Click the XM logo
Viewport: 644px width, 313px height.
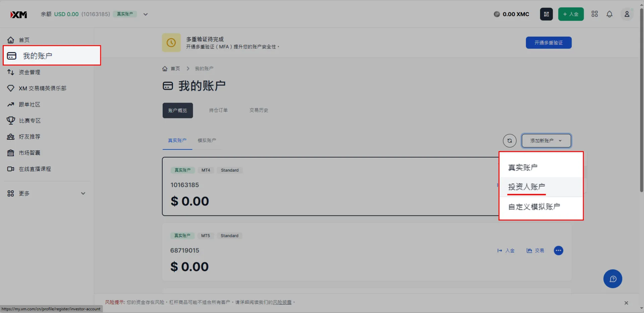coord(19,14)
